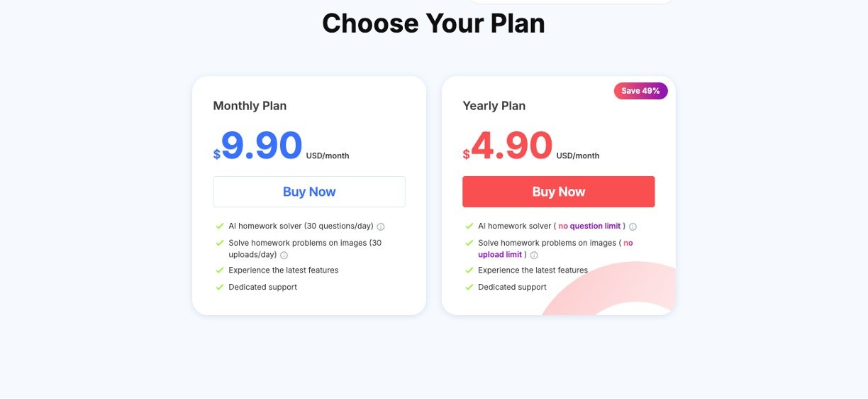Click the Yearly Plan Buy Now button
This screenshot has height=399, width=868.
click(x=558, y=192)
